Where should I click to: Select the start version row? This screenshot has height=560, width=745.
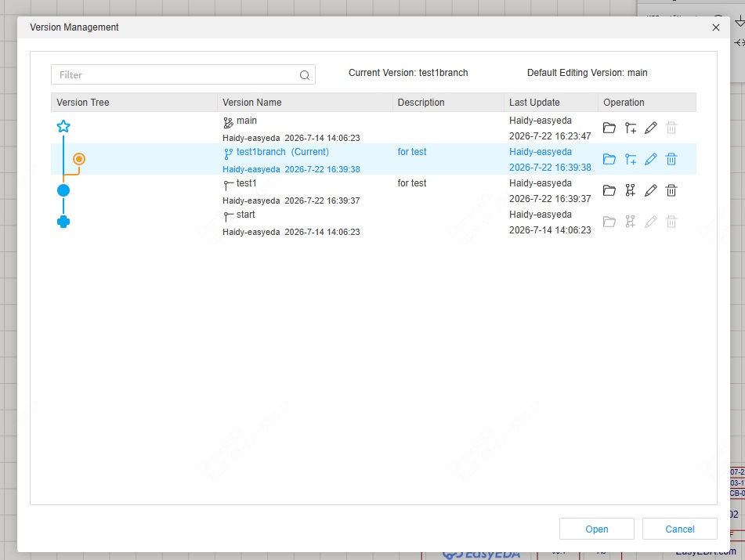[374, 222]
